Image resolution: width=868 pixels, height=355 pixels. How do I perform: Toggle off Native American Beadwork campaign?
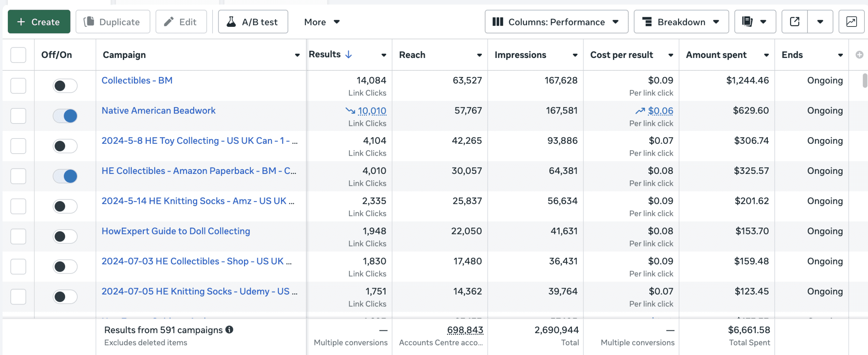[65, 116]
